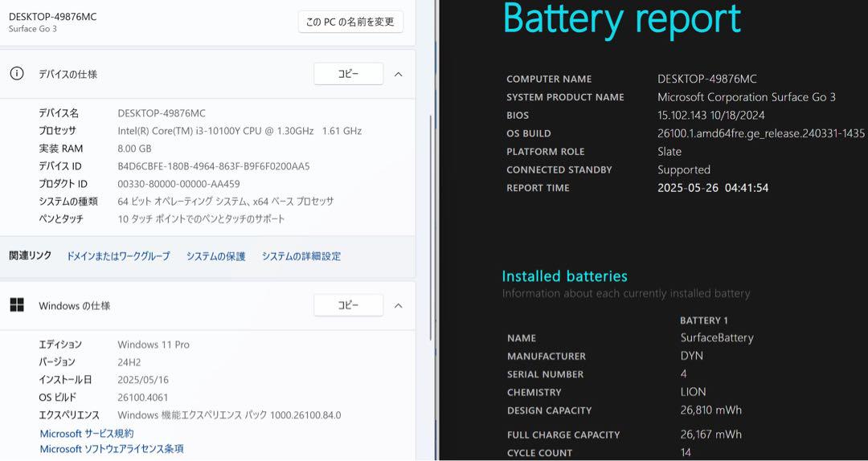This screenshot has width=868, height=461.
Task: Select the BIOS value 15.102.143 10/18/2024
Action: point(711,116)
